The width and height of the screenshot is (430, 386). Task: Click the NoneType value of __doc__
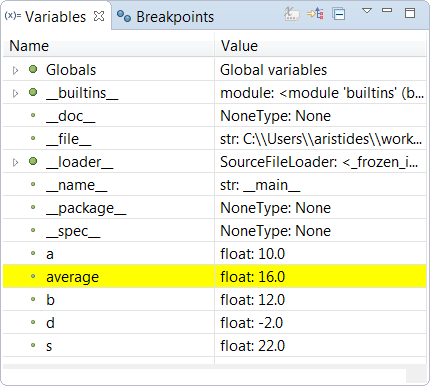[x=275, y=116]
